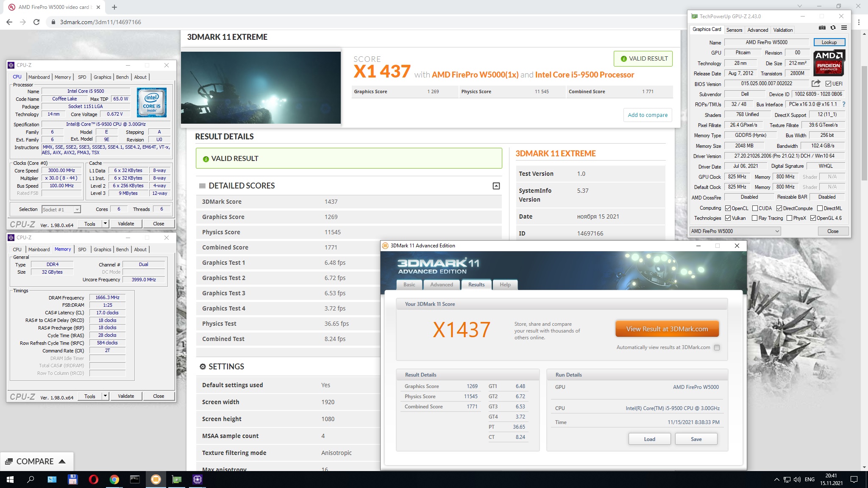Open the notification center icon
868x488 pixels.
[854, 480]
